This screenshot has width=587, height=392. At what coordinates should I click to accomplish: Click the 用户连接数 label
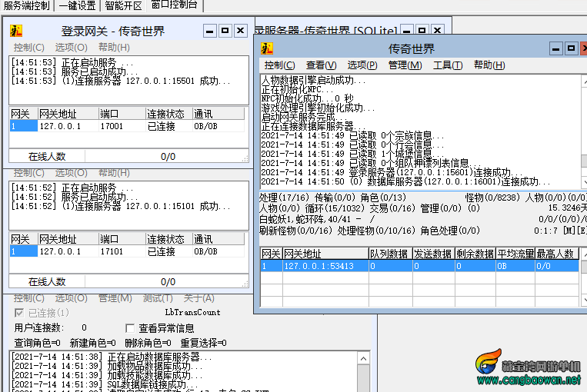tap(39, 328)
